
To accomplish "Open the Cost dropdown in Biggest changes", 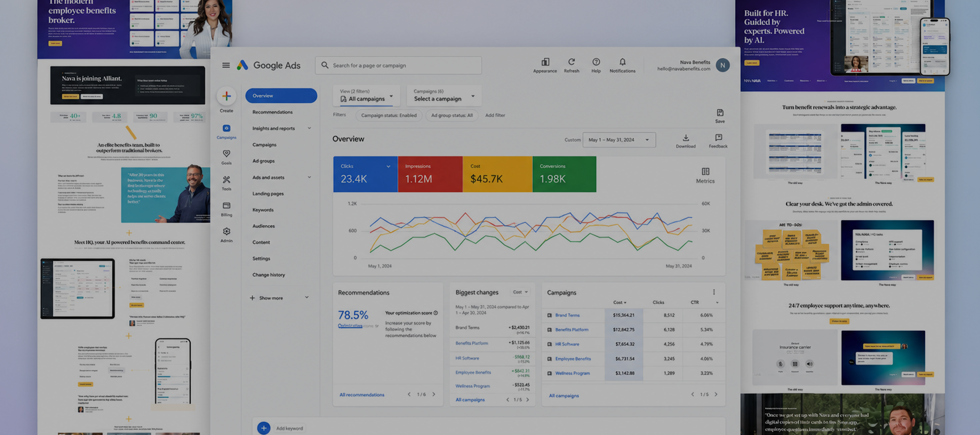I will click(520, 292).
